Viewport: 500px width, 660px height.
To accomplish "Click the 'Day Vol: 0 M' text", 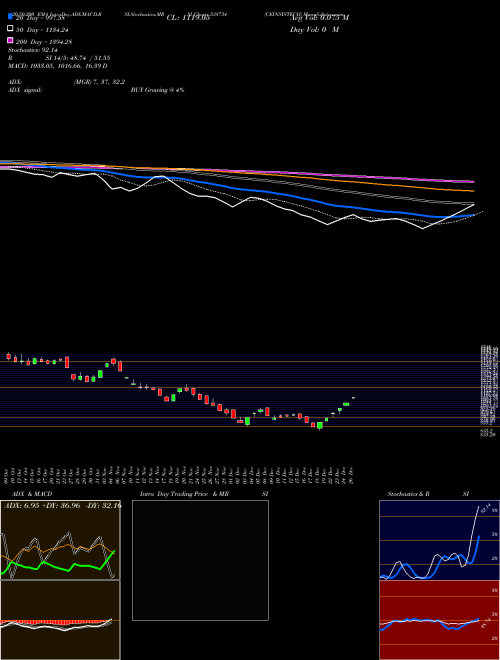I will point(314,29).
